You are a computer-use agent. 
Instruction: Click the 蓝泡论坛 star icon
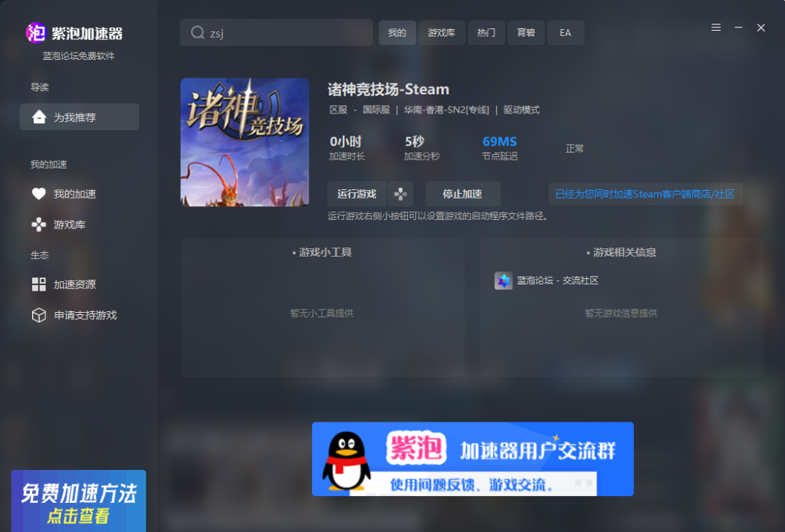(x=504, y=281)
